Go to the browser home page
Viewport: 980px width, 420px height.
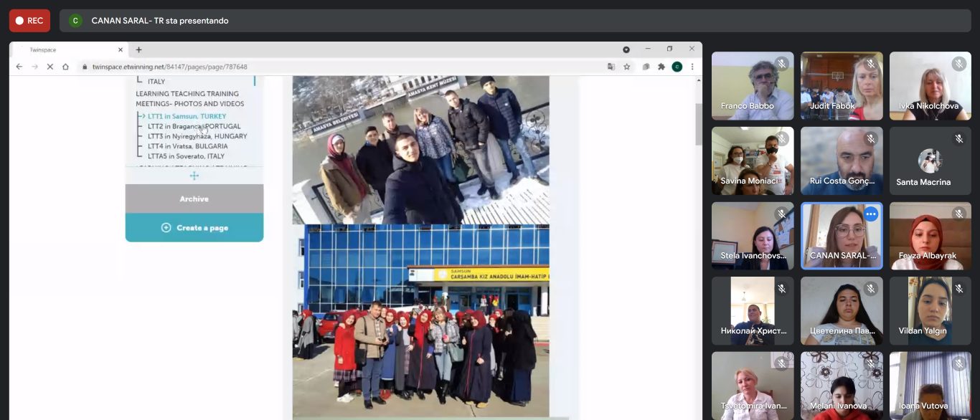pyautogui.click(x=65, y=67)
